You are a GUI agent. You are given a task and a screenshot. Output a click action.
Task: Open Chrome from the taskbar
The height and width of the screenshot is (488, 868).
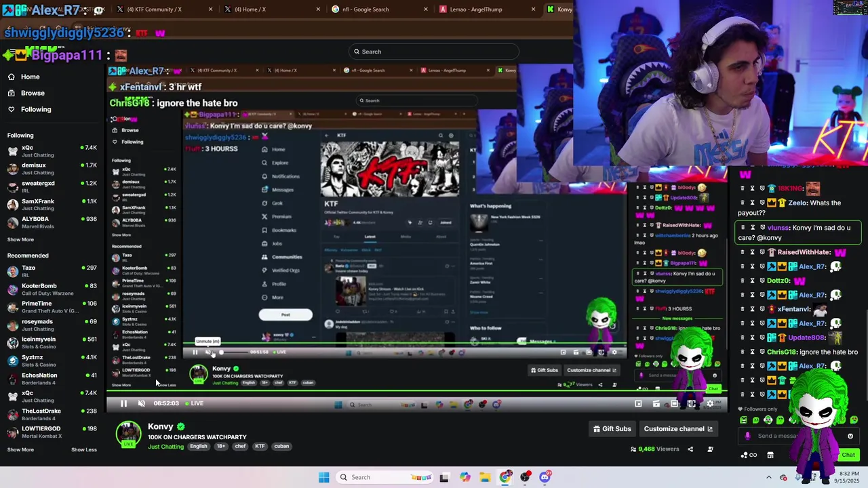[x=505, y=477]
